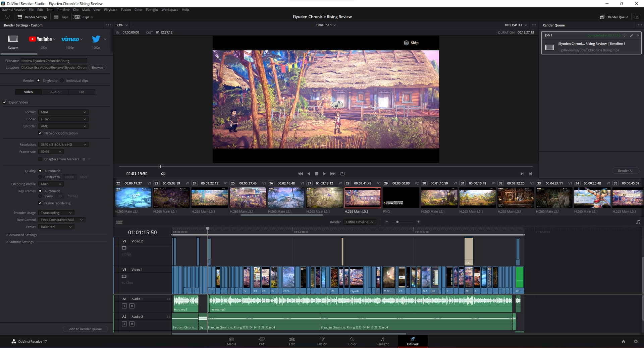This screenshot has width=644, height=348.
Task: Toggle the Render Queue panel button
Action: pos(614,17)
